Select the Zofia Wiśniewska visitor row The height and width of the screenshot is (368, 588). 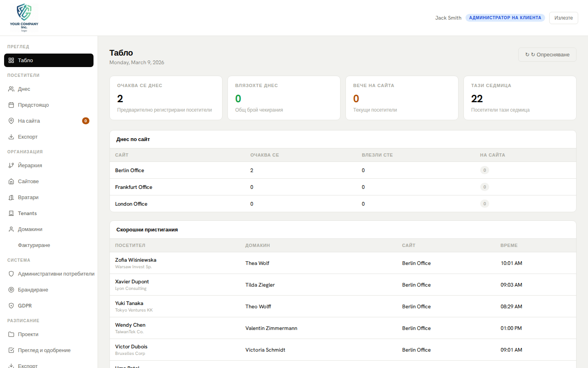pos(136,263)
